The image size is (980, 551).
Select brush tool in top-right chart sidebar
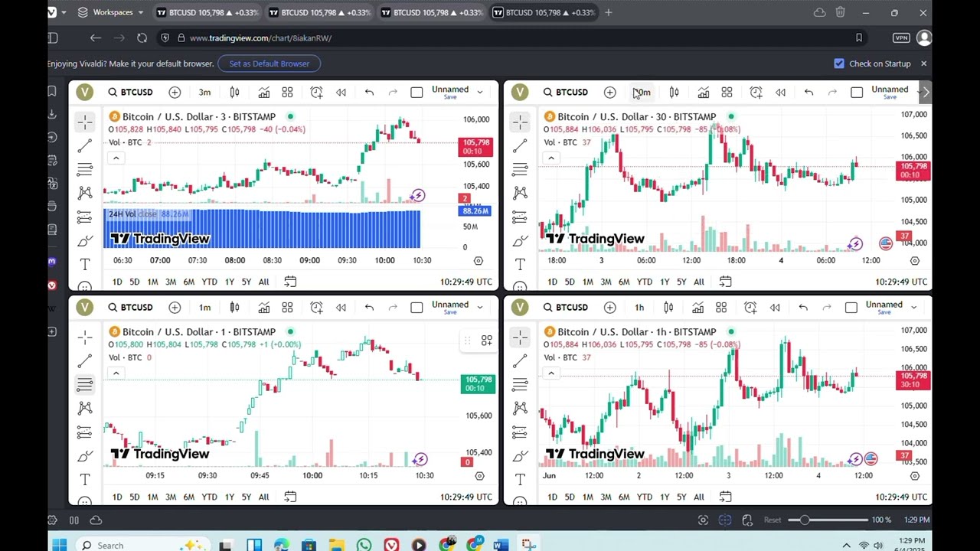point(520,241)
